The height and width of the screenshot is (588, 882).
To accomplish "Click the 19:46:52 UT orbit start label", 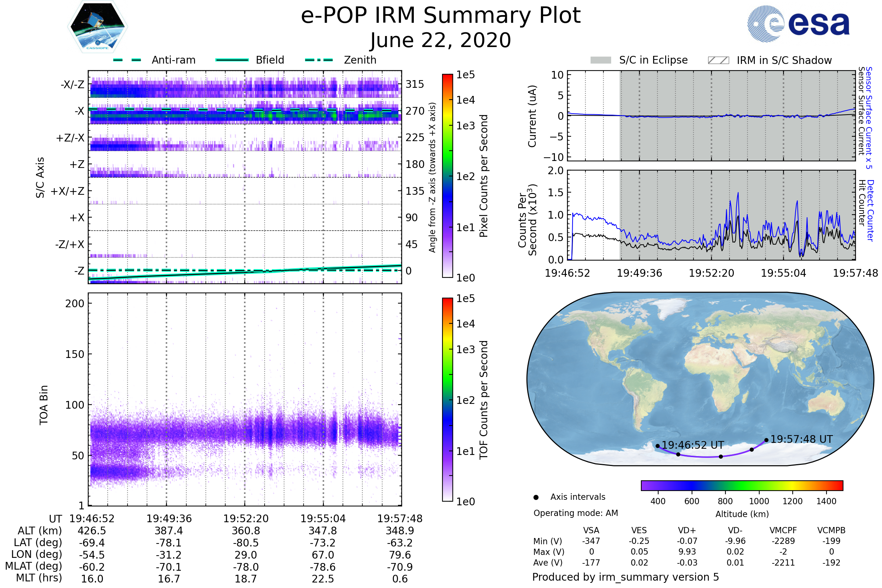I will 693,445.
